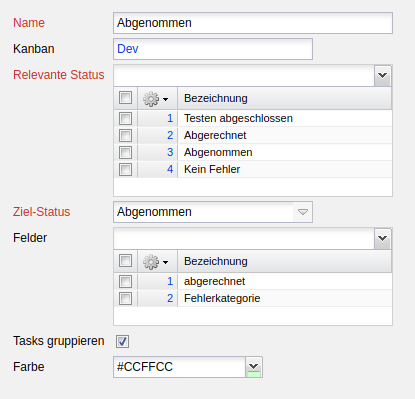Click the Name input field
The image size is (415, 399).
click(x=253, y=23)
